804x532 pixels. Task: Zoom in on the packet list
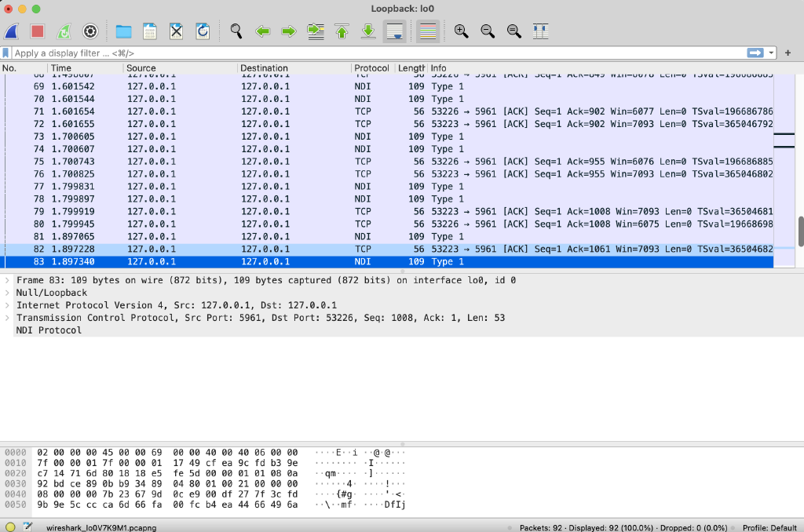click(x=462, y=31)
